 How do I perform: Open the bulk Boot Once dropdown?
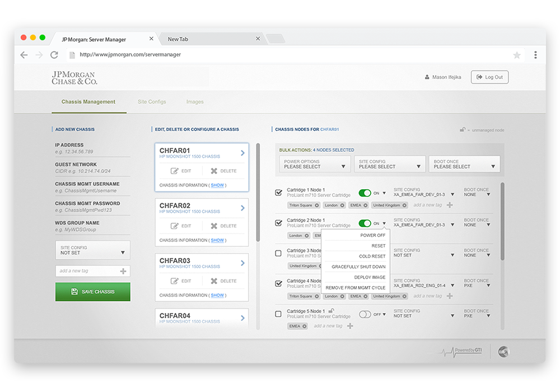click(464, 164)
